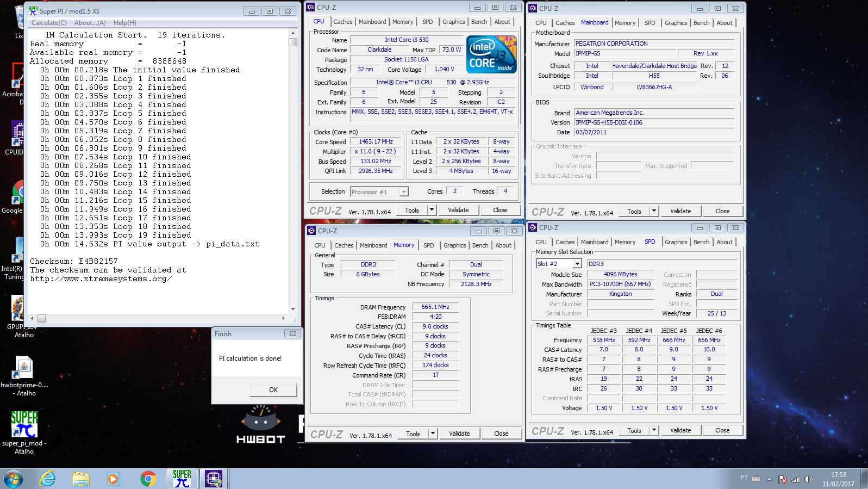Image resolution: width=868 pixels, height=489 pixels.
Task: Click the taskbar clock showing 17:53
Action: 838,479
